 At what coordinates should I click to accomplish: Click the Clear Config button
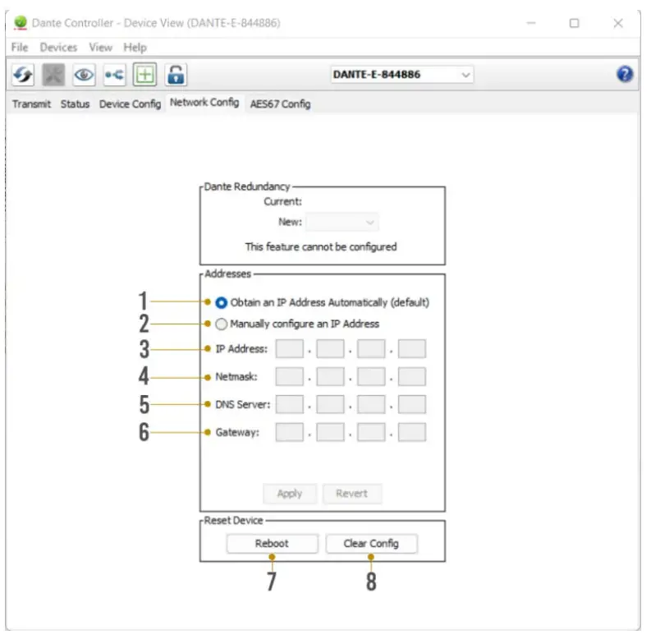tap(372, 544)
